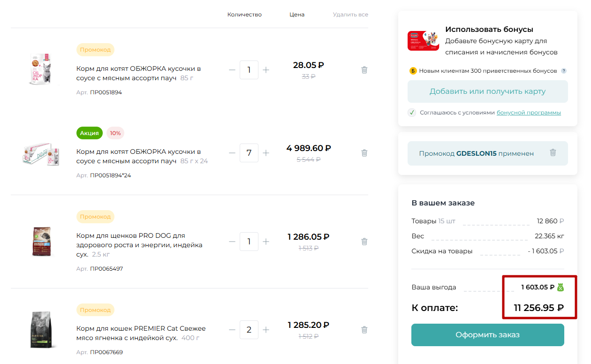
Task: Click quantity field of single ОБЖОРКА pouch
Action: pyautogui.click(x=249, y=70)
